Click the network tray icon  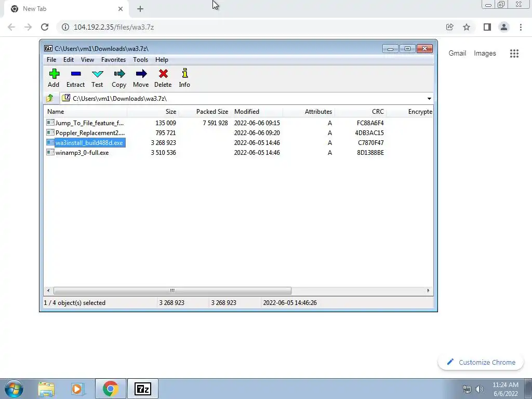click(467, 389)
